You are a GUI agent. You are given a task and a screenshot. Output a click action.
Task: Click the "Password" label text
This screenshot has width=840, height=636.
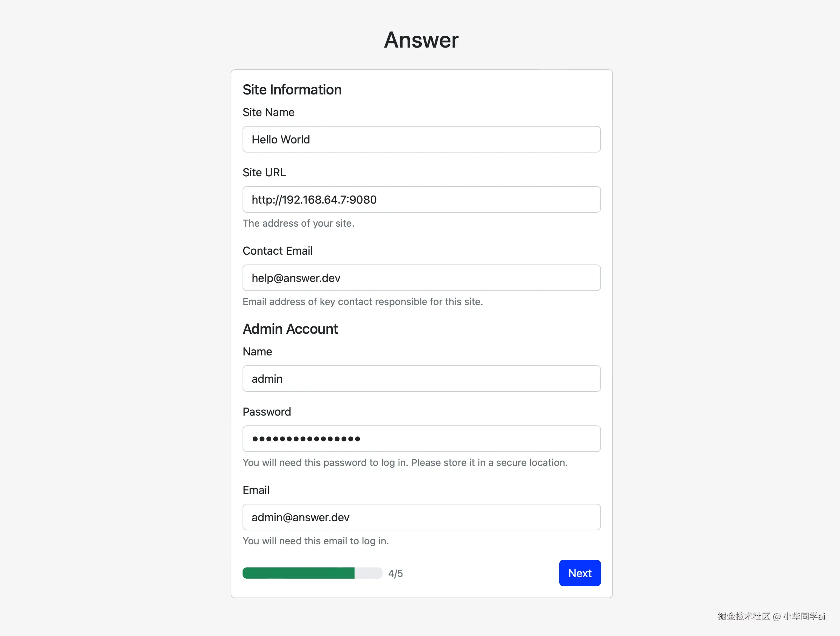click(267, 412)
